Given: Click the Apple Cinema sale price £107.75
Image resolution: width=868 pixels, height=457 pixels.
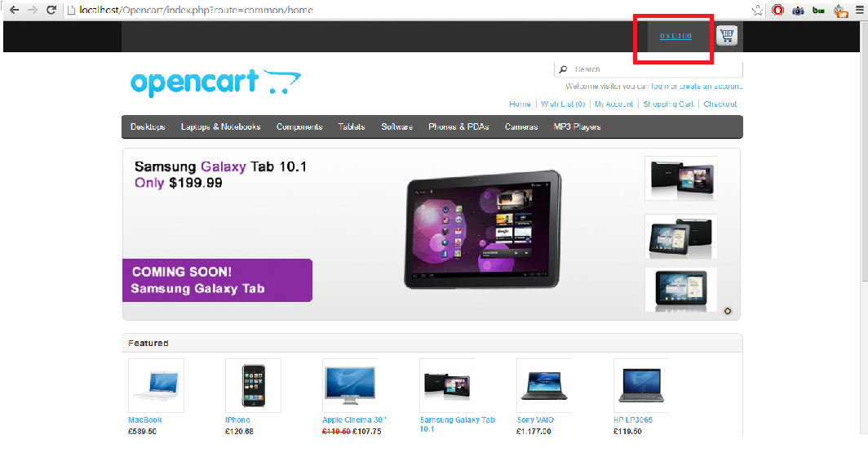Looking at the screenshot, I should 367,432.
